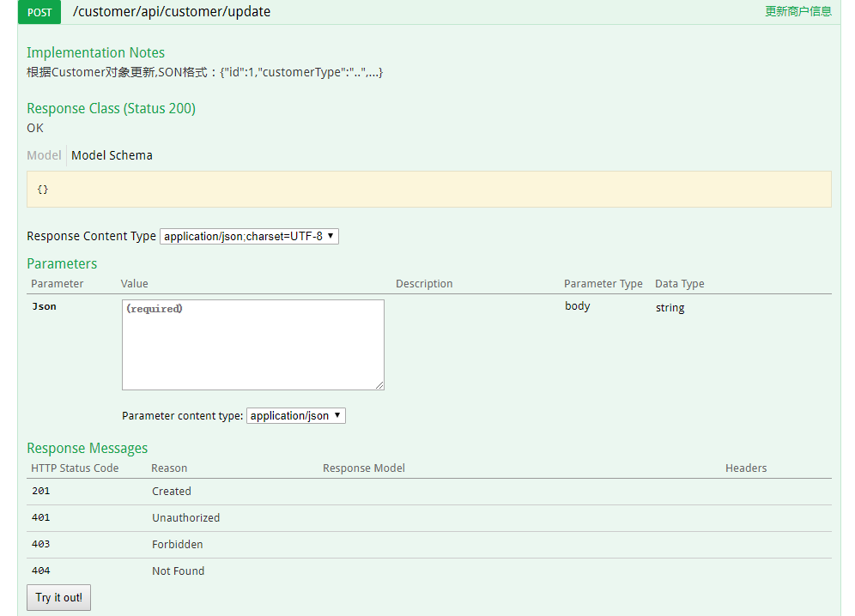Click the yellow {} model schema box
The image size is (855, 616).
pyautogui.click(x=428, y=189)
